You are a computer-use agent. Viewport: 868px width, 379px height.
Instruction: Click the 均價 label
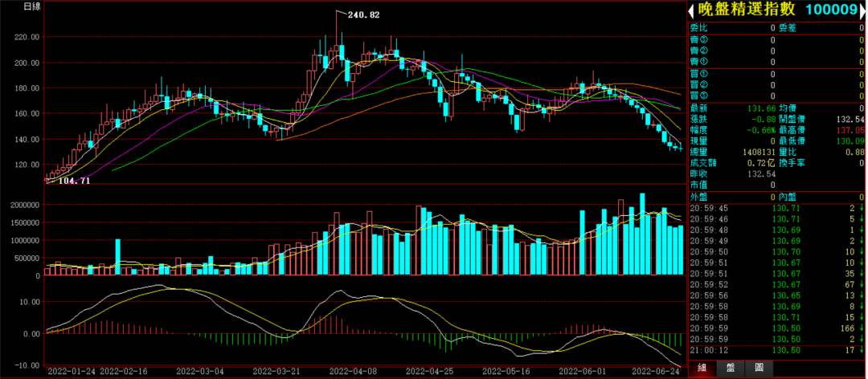tap(787, 108)
